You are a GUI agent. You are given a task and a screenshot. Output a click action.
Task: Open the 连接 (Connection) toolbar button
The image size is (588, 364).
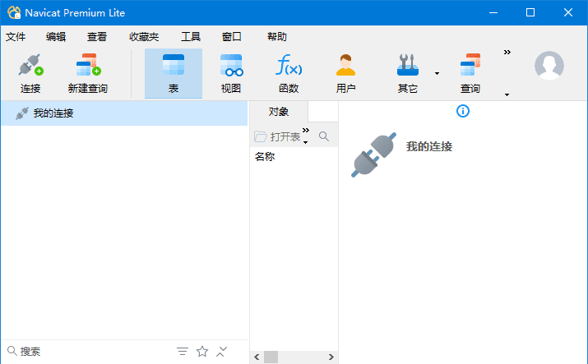(30, 73)
